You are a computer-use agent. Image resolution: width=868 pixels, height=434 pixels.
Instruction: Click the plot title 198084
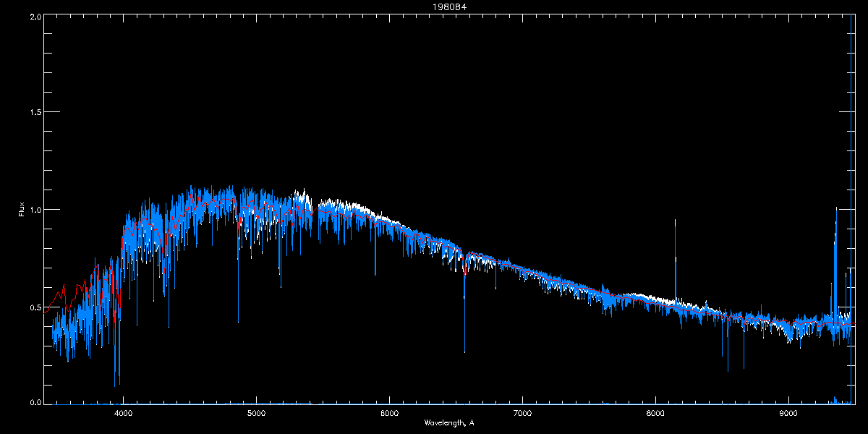coord(448,7)
